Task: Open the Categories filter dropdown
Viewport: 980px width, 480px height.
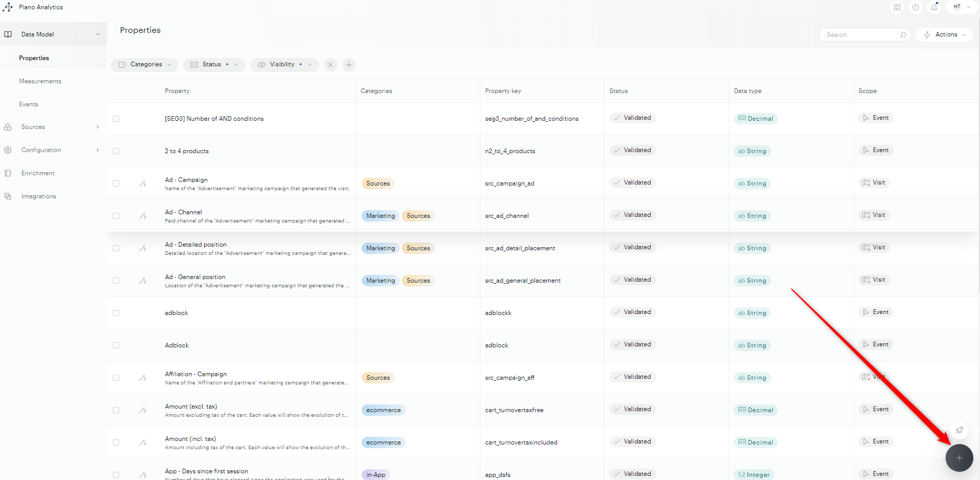Action: tap(144, 65)
